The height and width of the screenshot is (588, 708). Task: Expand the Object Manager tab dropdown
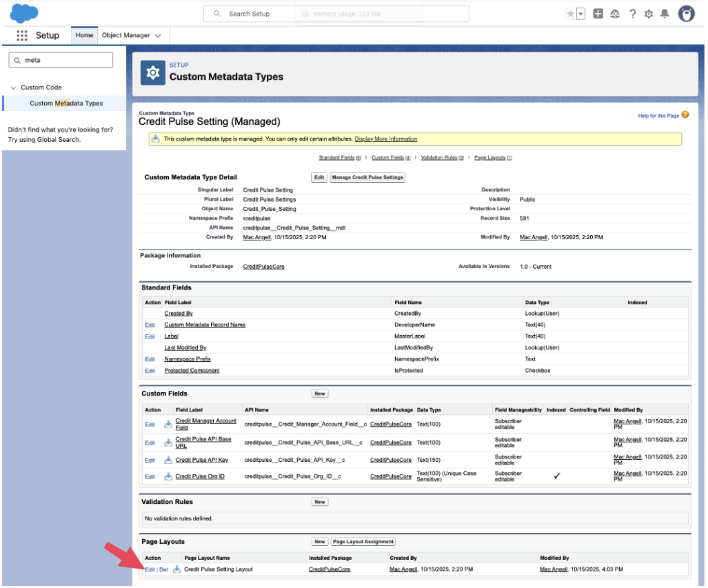click(158, 35)
